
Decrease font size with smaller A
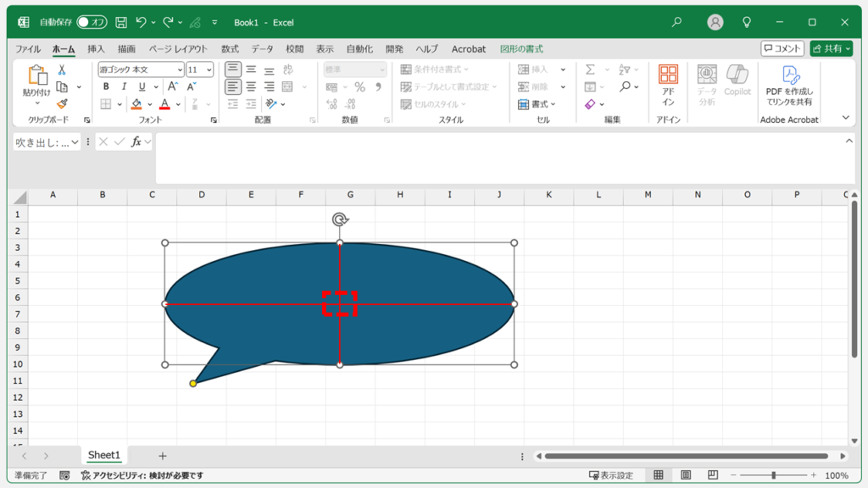coord(192,87)
